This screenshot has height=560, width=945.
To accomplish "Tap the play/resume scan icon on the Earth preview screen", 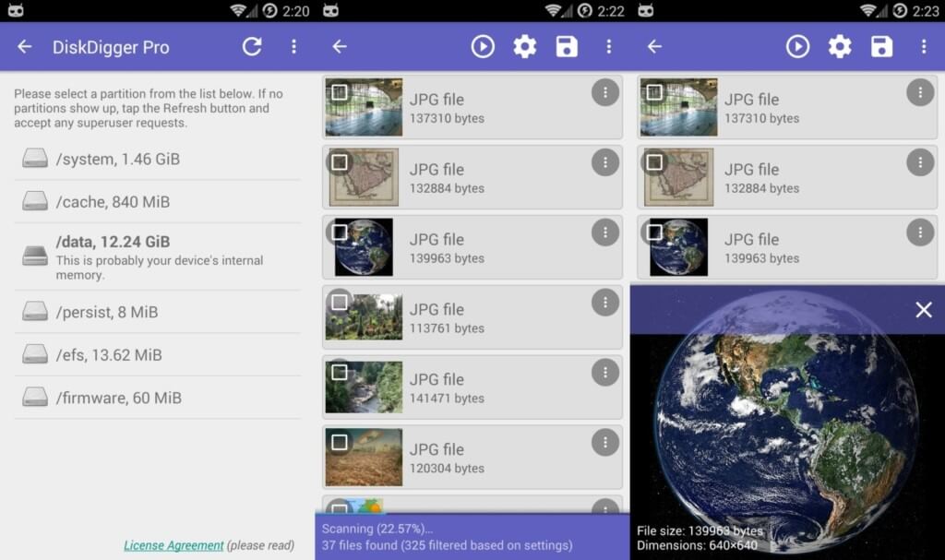I will tap(797, 47).
